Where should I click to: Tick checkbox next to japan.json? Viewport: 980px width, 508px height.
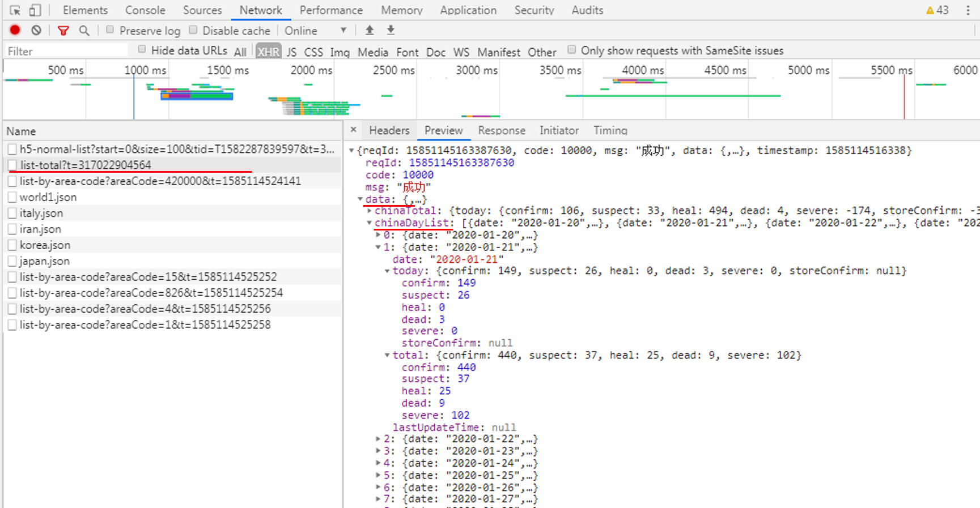12,261
